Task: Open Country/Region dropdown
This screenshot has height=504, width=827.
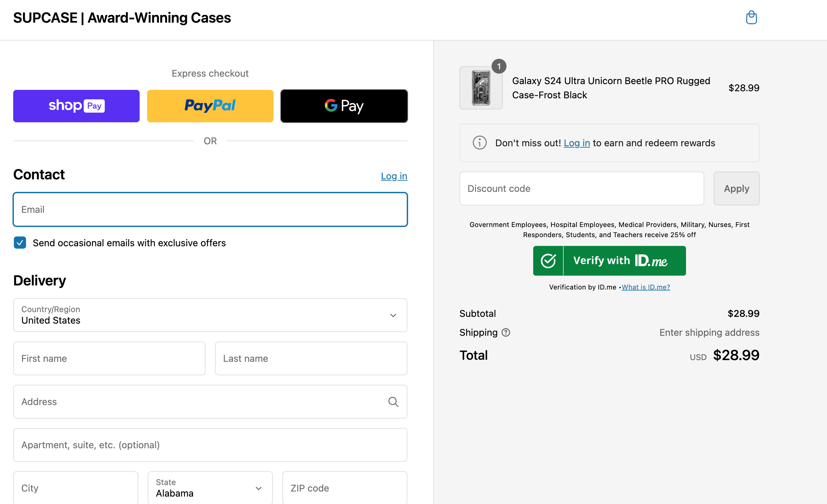Action: 210,315
